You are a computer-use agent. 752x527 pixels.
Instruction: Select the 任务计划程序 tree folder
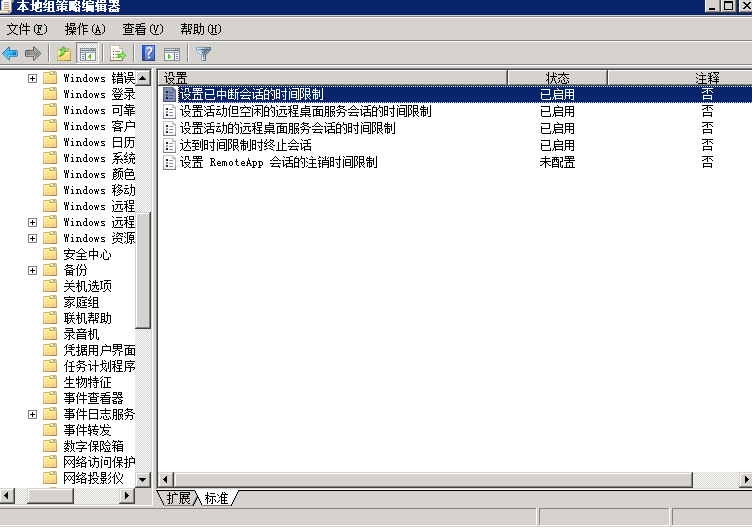tap(99, 366)
